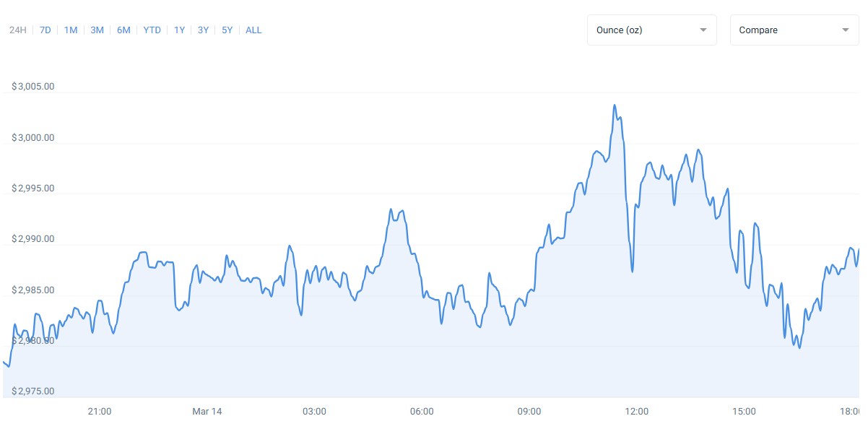Switch to the 6M time range
The height and width of the screenshot is (429, 868).
[123, 30]
